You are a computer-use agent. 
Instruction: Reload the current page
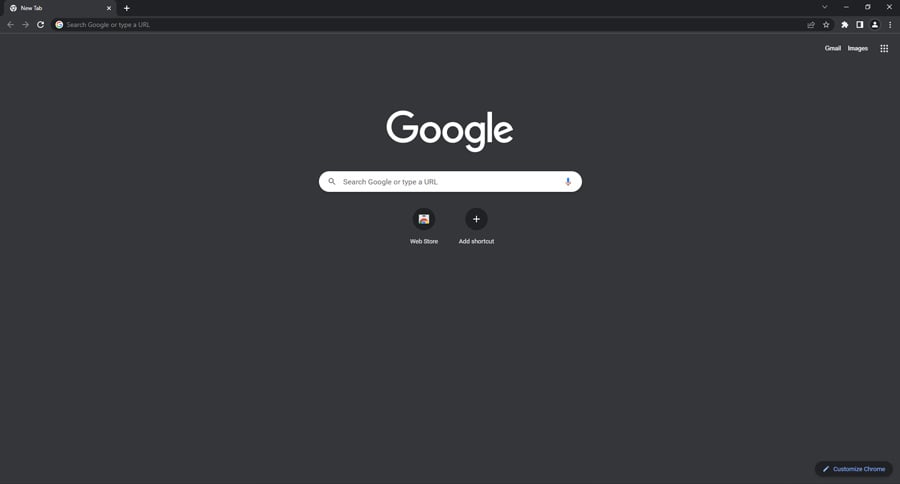[x=40, y=25]
